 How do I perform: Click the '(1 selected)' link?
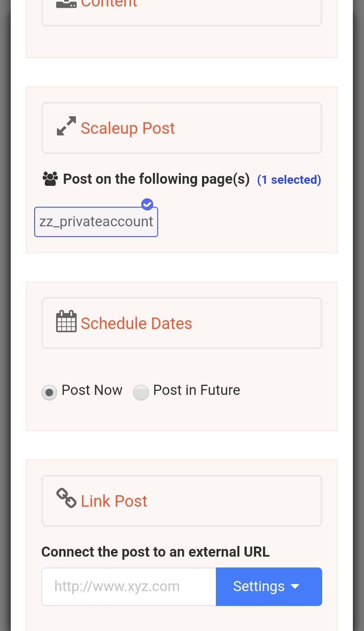click(x=289, y=180)
